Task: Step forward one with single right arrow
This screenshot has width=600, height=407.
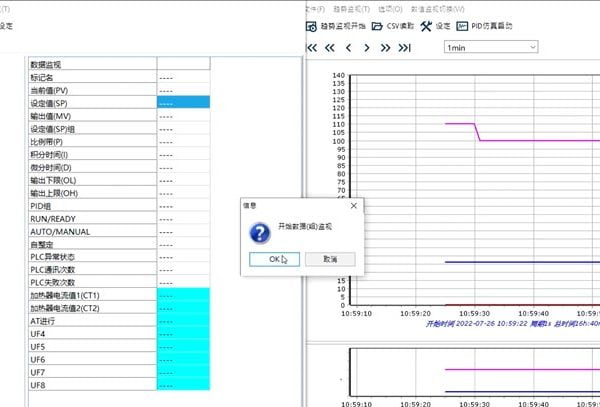Action: click(367, 47)
